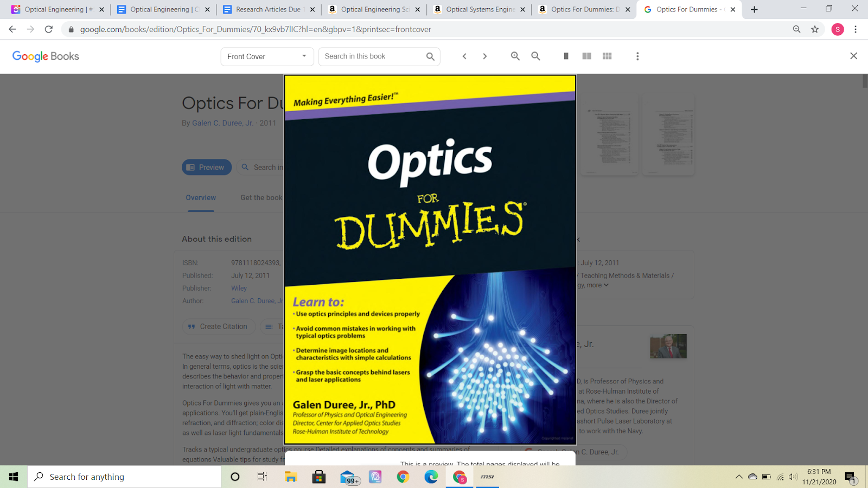
Task: Close the Research Articles Due tab
Action: tap(312, 9)
